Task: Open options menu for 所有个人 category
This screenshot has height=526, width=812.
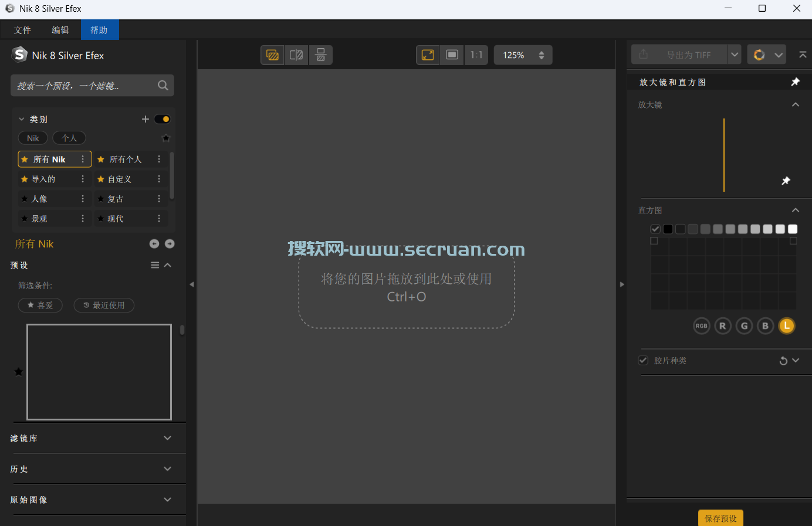Action: pos(159,159)
